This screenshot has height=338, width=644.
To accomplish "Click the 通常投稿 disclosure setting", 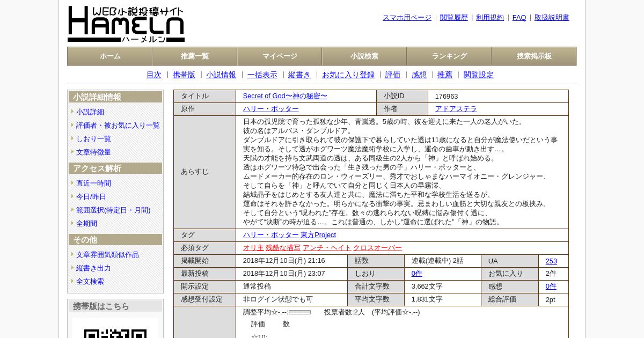I will tap(257, 286).
